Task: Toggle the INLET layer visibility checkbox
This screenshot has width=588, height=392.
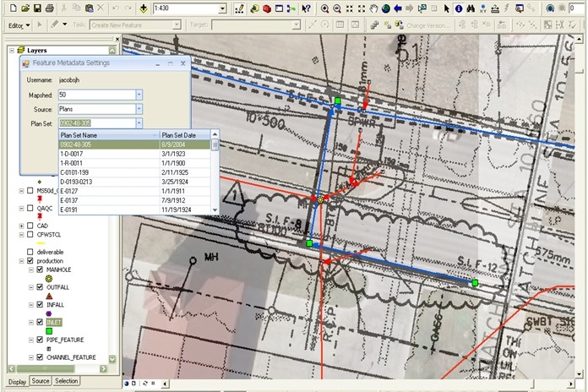Action: pyautogui.click(x=40, y=322)
